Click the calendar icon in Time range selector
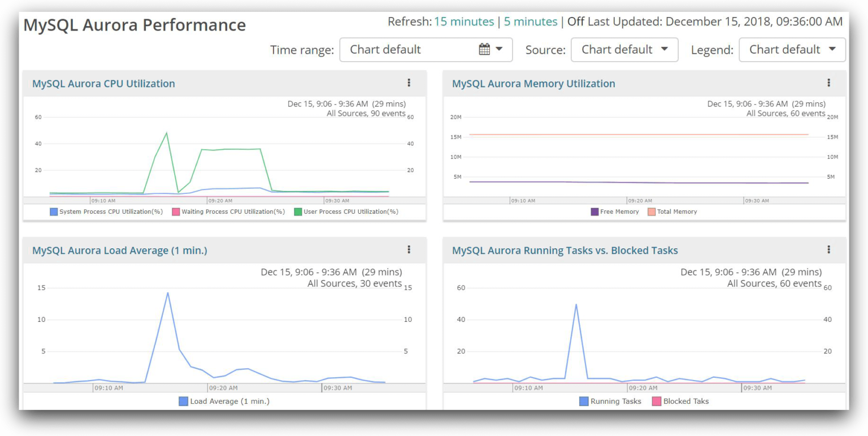 tap(483, 49)
